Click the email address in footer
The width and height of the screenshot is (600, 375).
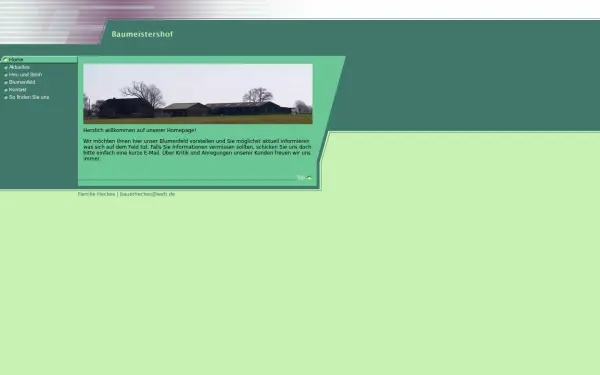tap(147, 194)
